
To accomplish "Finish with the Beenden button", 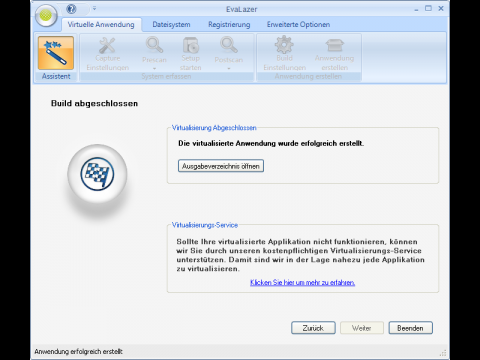I will (410, 328).
